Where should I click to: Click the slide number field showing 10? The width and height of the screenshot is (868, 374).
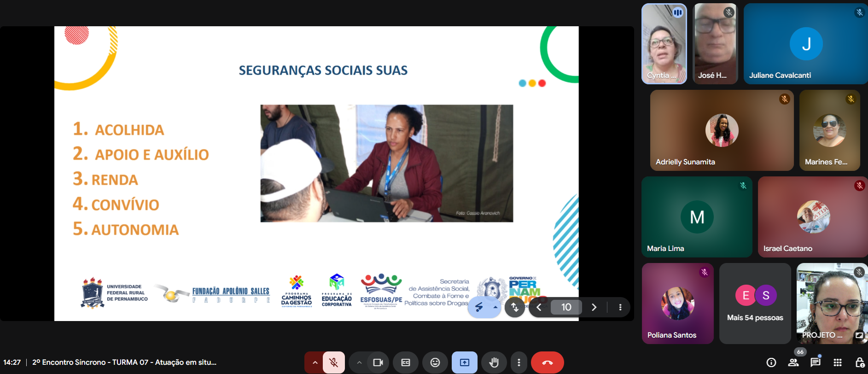(566, 307)
